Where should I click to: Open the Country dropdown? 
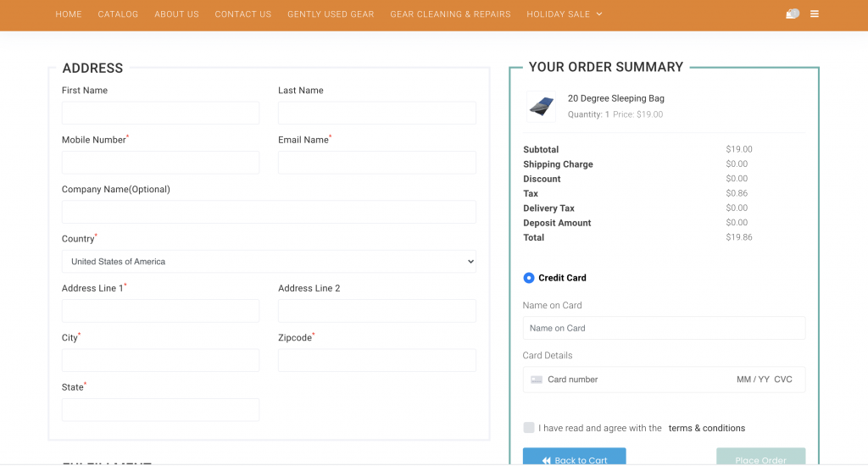tap(269, 262)
